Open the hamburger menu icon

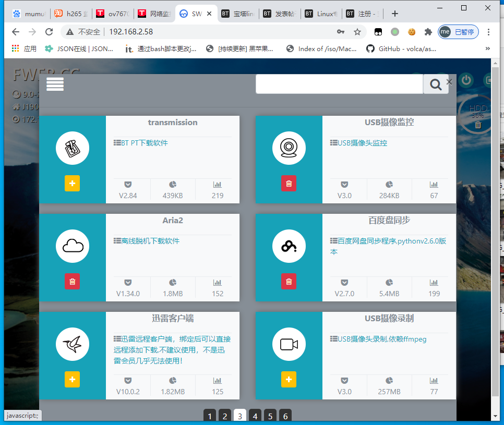(55, 84)
